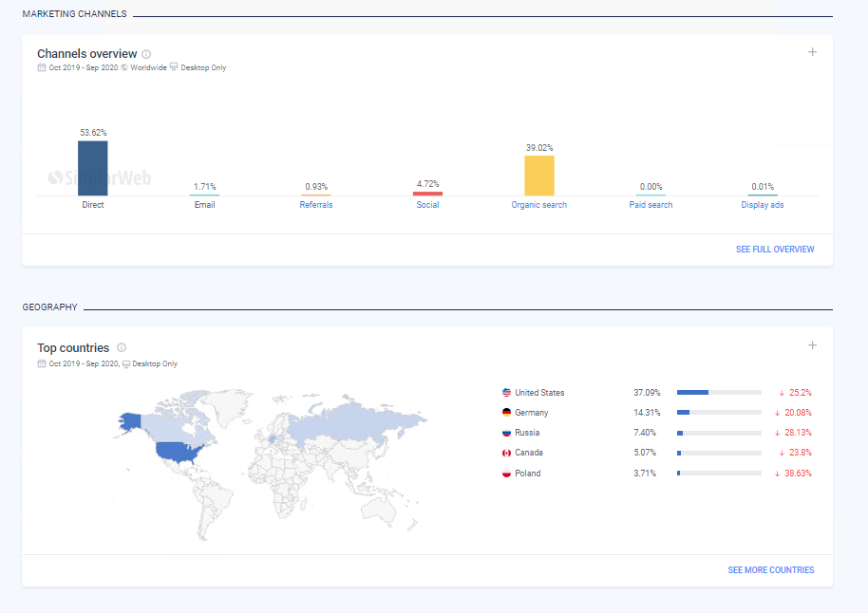Click info icon beside Top countries title

(122, 348)
